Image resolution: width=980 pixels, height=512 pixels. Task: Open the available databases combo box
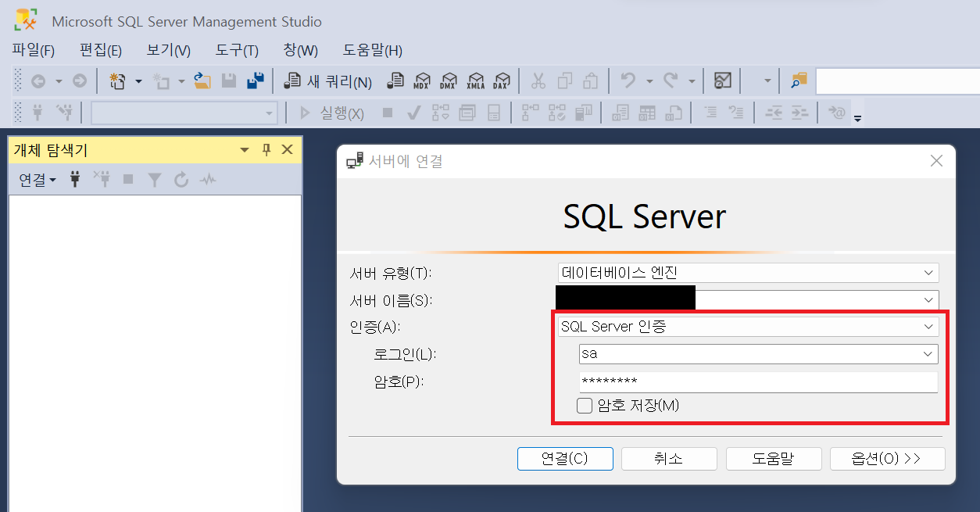click(184, 113)
